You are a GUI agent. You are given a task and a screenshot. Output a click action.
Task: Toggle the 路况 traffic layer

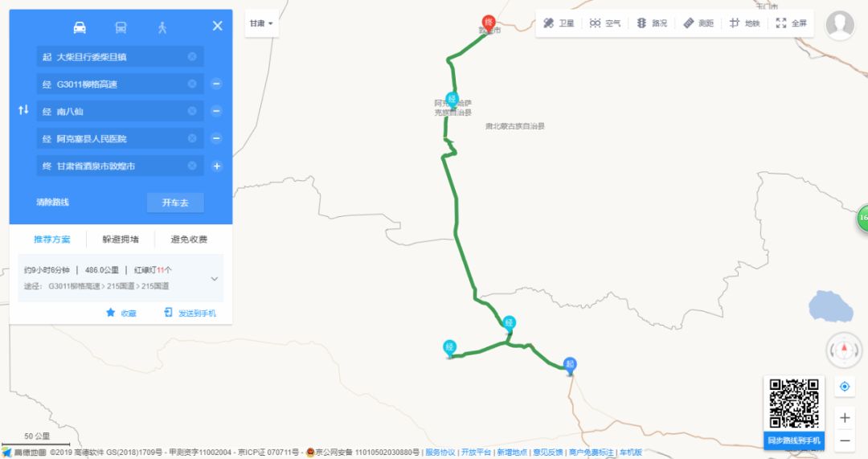652,23
